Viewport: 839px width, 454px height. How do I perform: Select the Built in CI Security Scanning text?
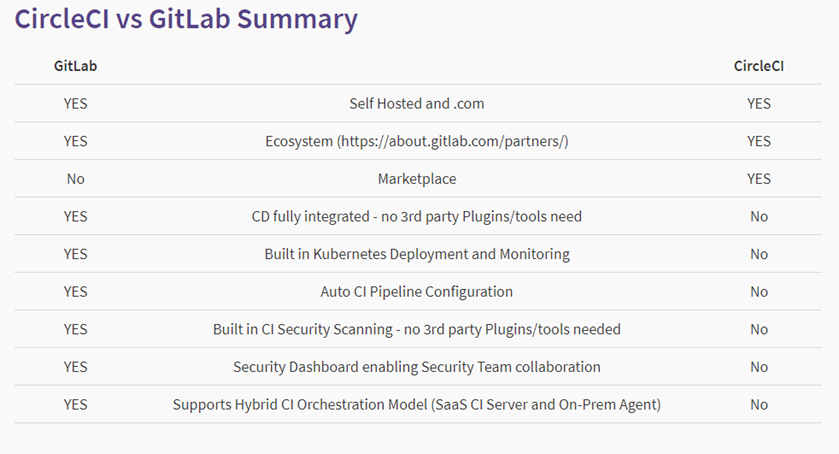tap(416, 329)
